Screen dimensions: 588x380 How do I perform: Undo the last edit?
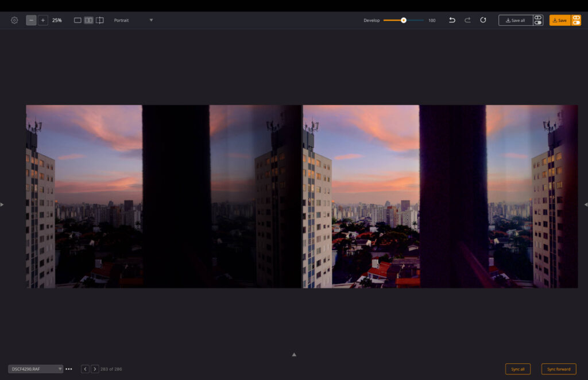(452, 20)
